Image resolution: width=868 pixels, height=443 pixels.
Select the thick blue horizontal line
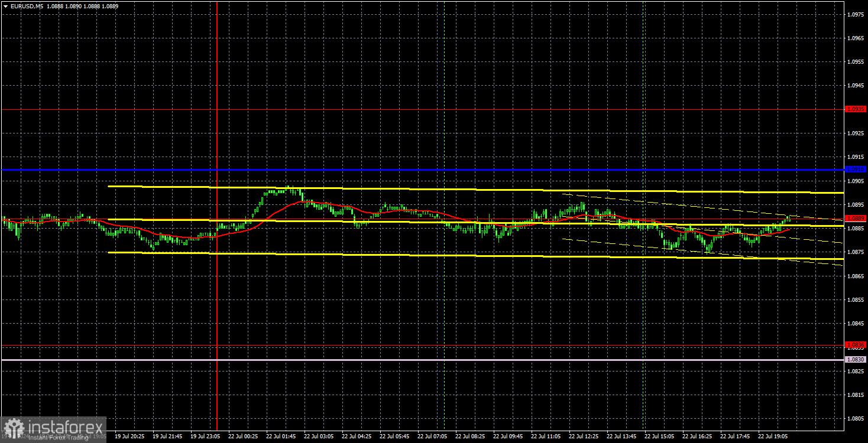422,170
